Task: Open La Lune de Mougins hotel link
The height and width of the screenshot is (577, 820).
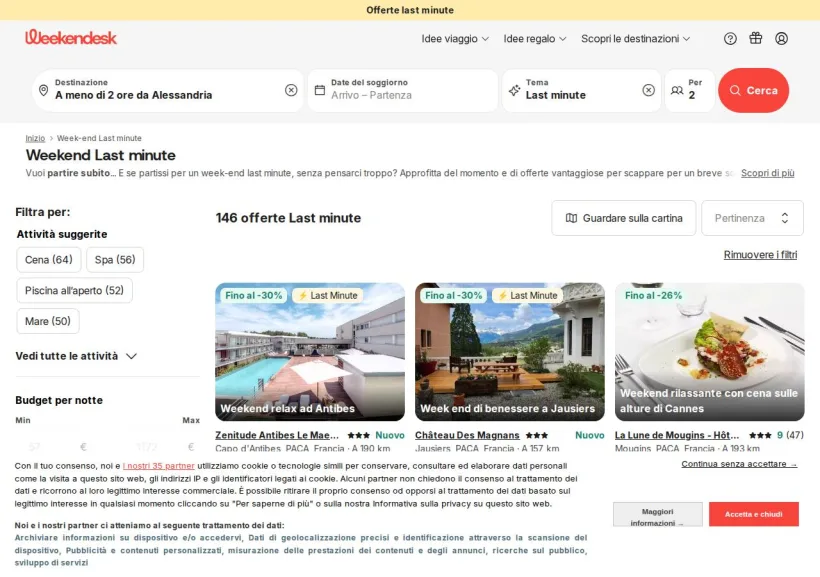Action: (x=677, y=435)
